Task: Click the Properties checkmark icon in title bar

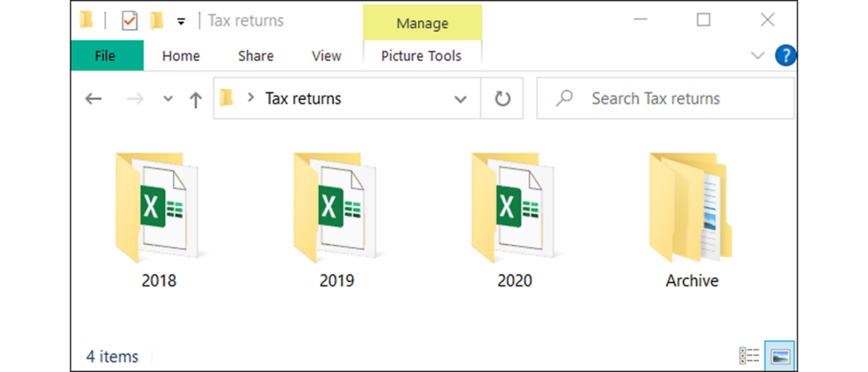Action: 130,20
